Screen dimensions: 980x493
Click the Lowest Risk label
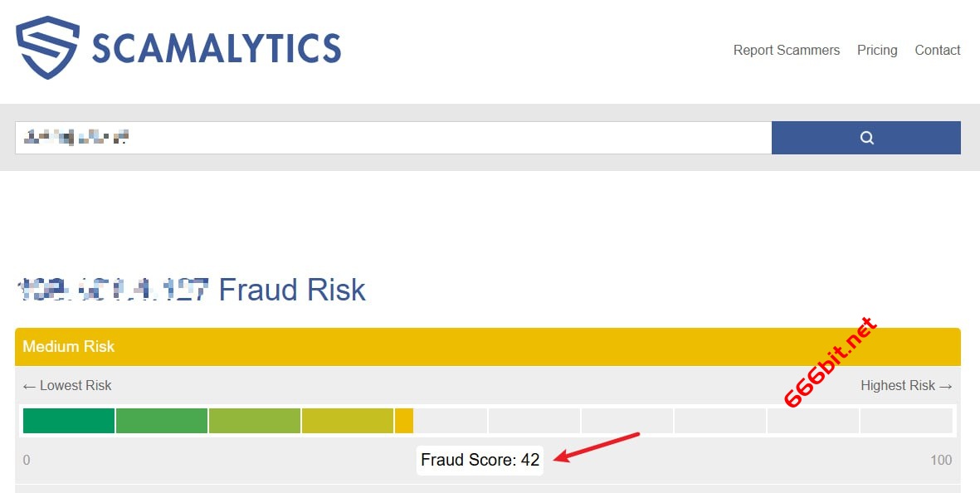pos(67,385)
